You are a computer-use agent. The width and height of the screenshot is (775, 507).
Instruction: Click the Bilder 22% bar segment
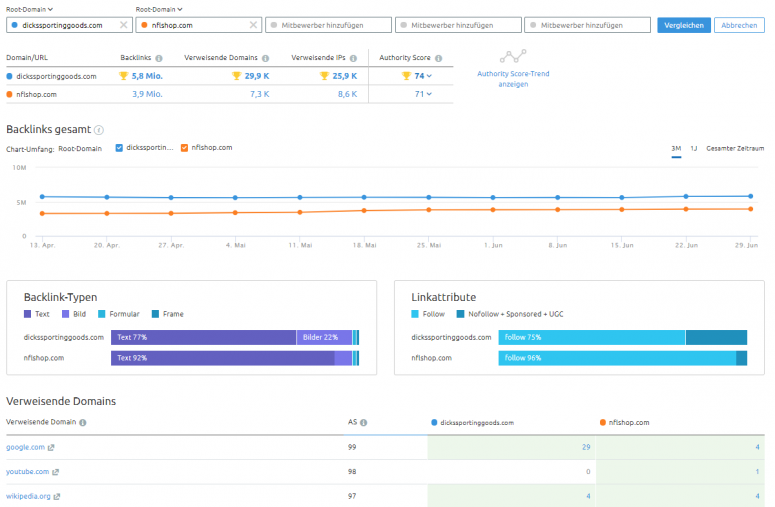324,338
